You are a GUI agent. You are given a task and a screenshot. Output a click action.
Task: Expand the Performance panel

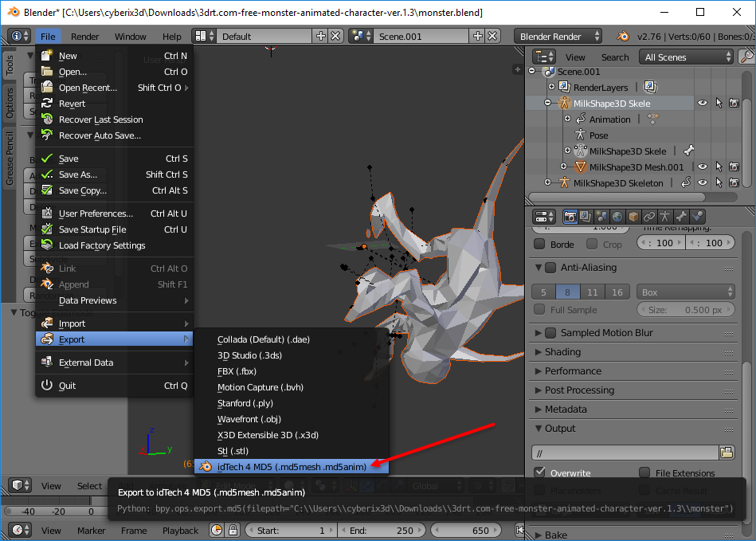pos(538,370)
